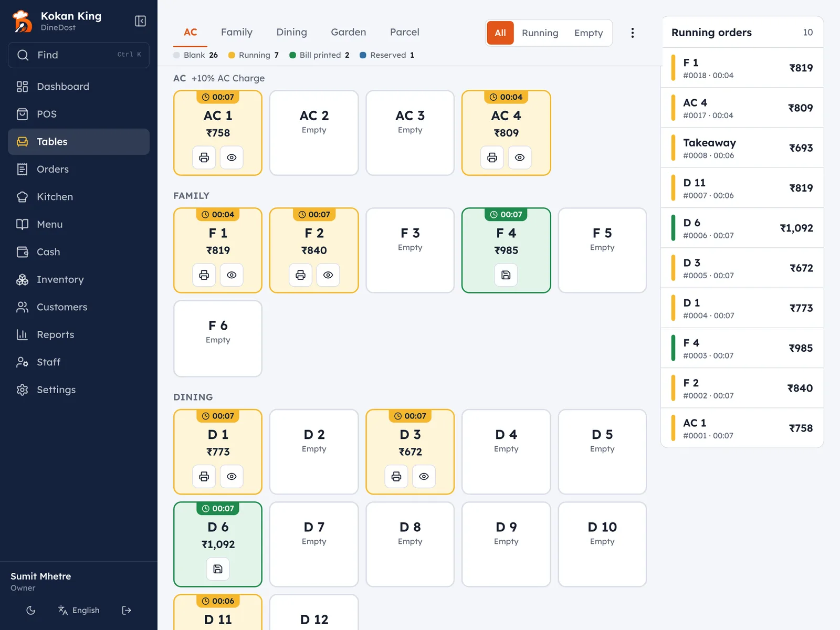Print bill for table D 3

(x=396, y=477)
